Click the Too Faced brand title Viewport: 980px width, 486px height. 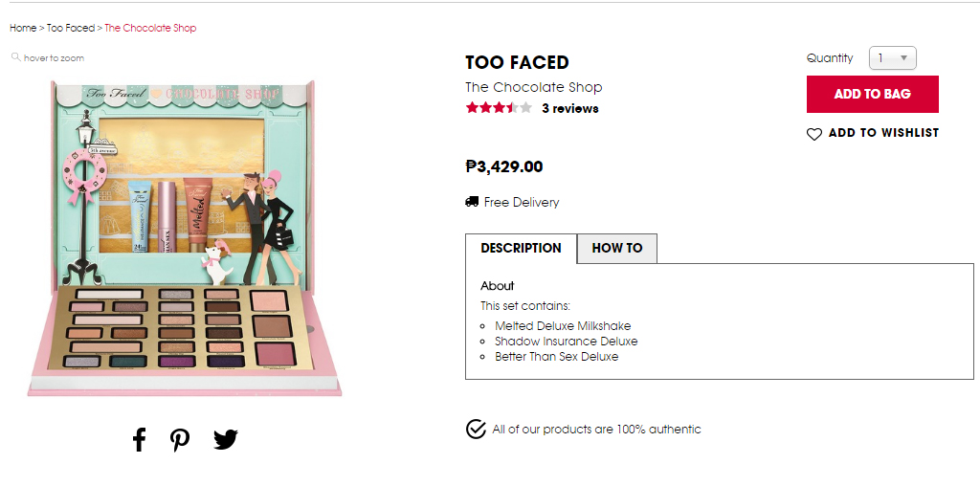[x=517, y=62]
